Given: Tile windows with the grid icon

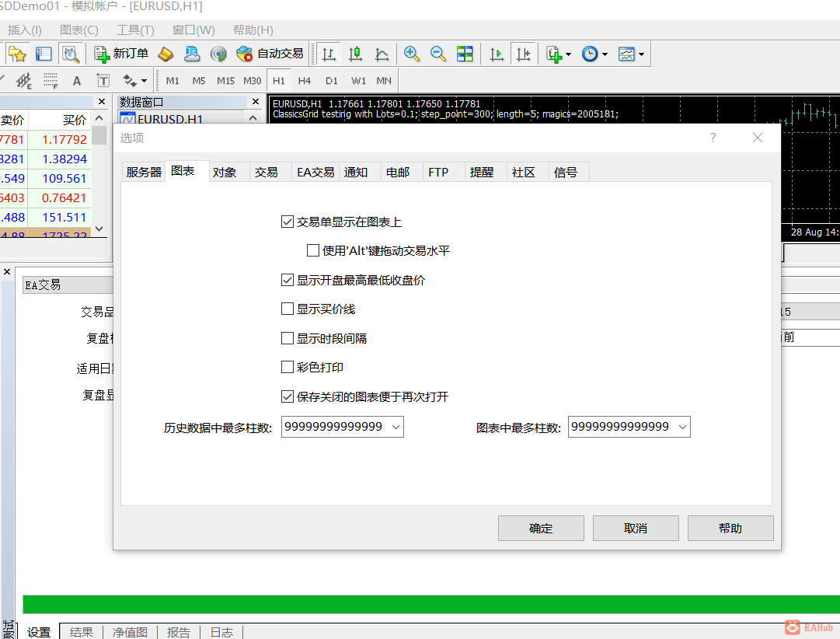Looking at the screenshot, I should (465, 54).
